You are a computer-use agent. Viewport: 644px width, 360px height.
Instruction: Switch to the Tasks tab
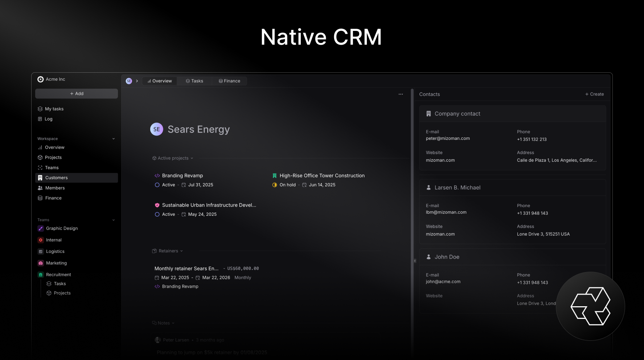point(194,81)
